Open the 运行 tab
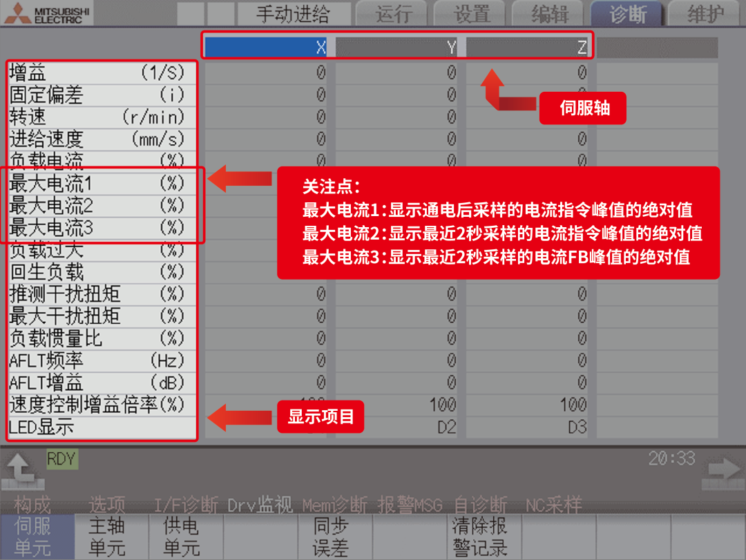This screenshot has height=560, width=746. pyautogui.click(x=393, y=14)
